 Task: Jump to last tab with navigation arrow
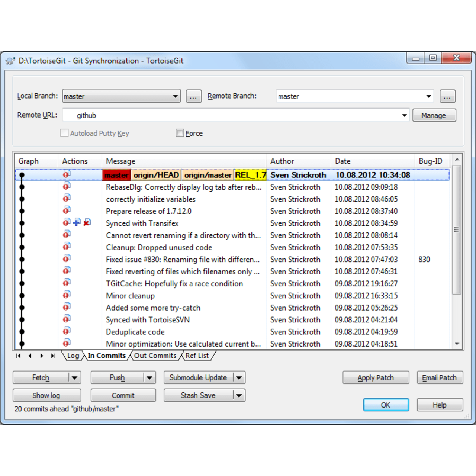53,356
